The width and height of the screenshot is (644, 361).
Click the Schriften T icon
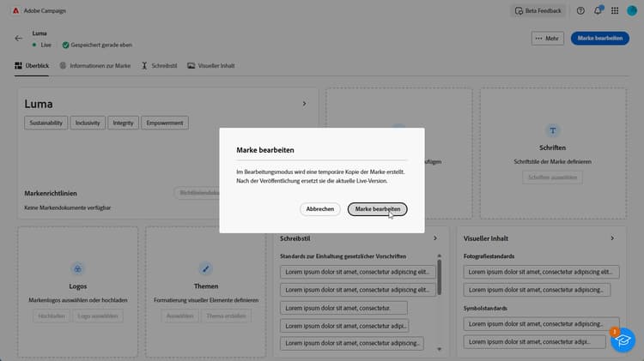pos(552,130)
